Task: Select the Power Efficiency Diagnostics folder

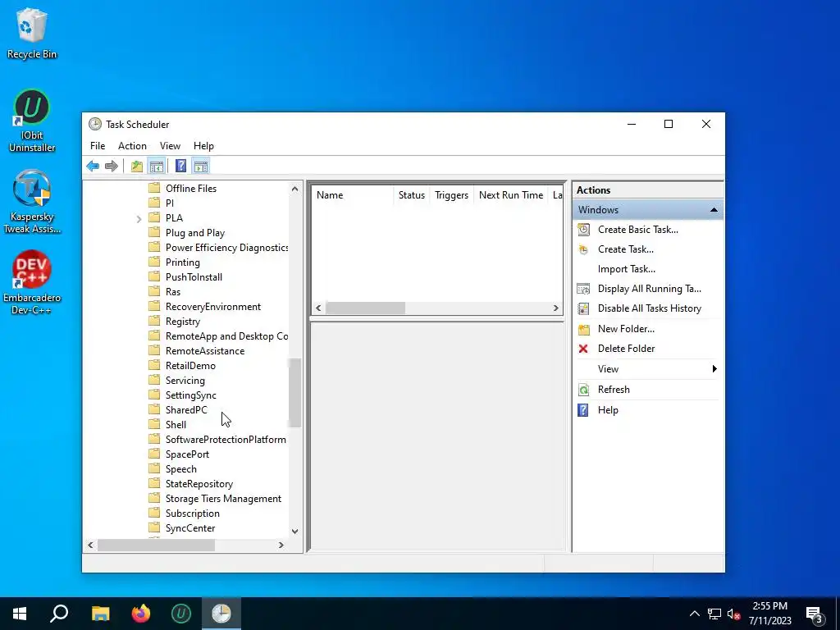Action: pyautogui.click(x=226, y=248)
